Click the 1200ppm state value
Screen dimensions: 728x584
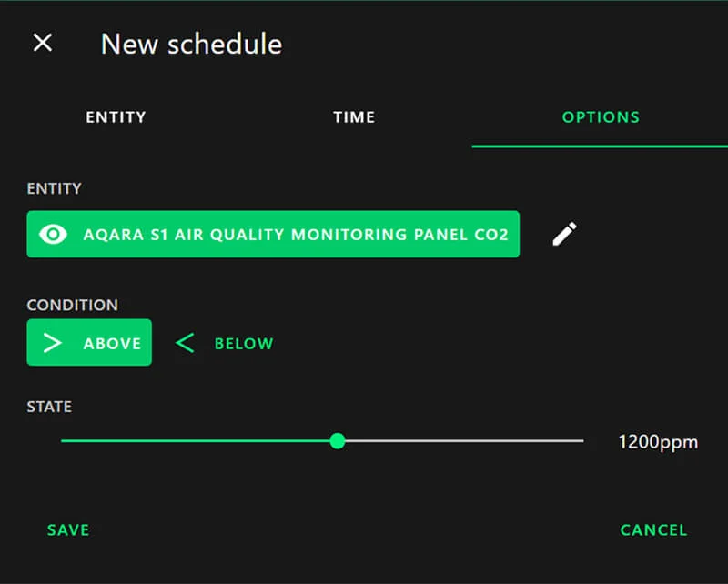click(x=658, y=443)
